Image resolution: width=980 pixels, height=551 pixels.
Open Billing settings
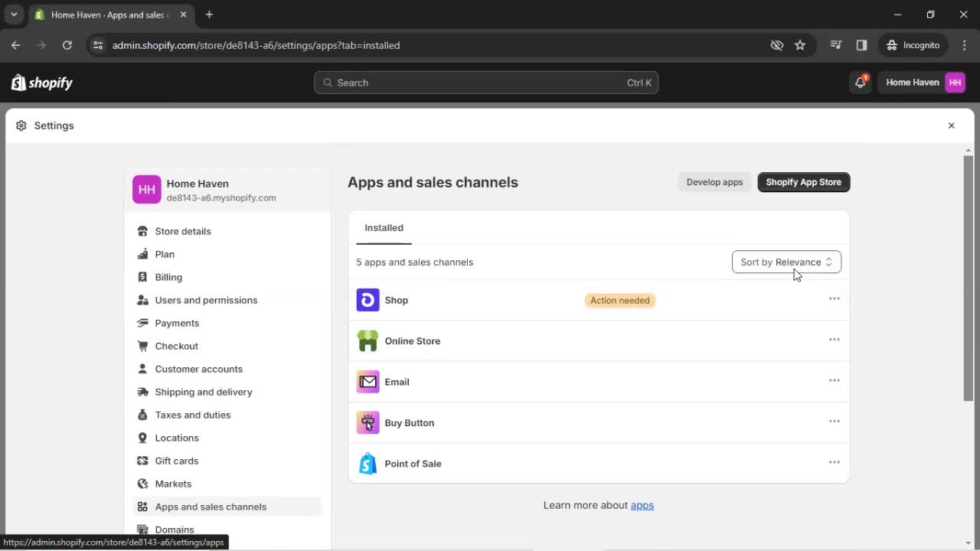click(x=227, y=277)
